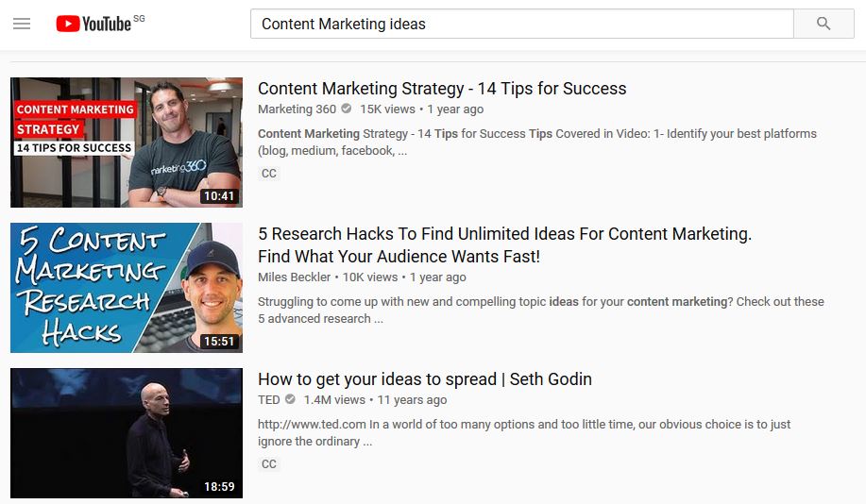Image resolution: width=866 pixels, height=504 pixels.
Task: Click the 18:59 duration badge
Action: click(x=219, y=486)
